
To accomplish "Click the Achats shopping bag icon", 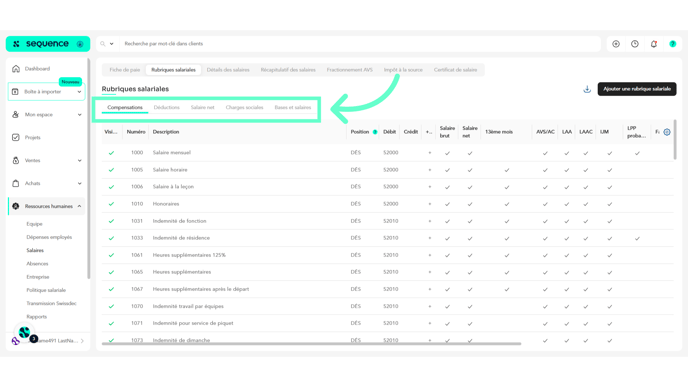I will pos(16,183).
